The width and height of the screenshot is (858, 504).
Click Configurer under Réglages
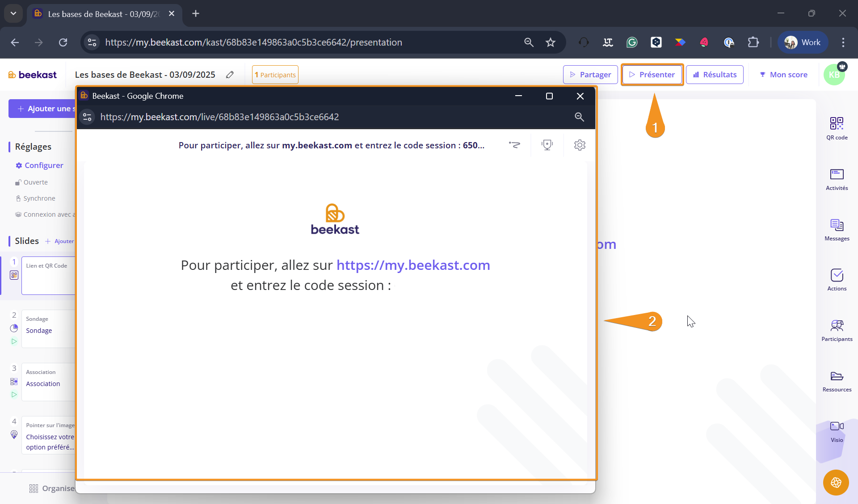pos(39,165)
